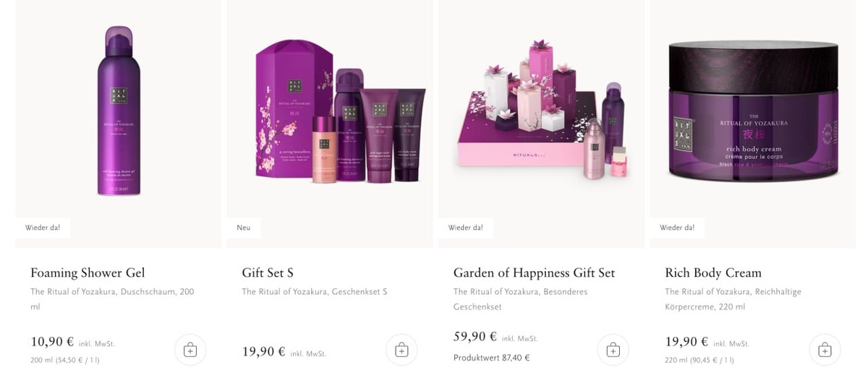This screenshot has height=386, width=868.
Task: Click the Rich Body Cream title
Action: (x=713, y=273)
